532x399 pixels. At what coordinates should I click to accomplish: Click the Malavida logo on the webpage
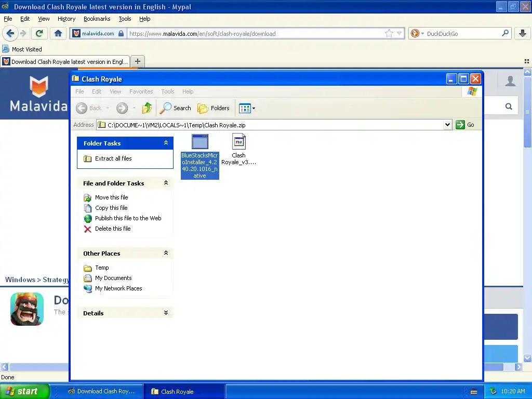pos(38,94)
